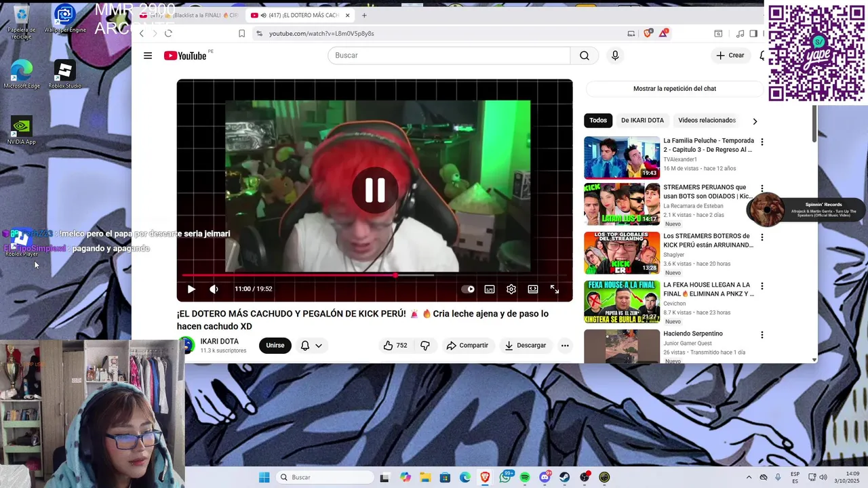Select the Videos relacionados filter chip
868x488 pixels.
pos(707,121)
